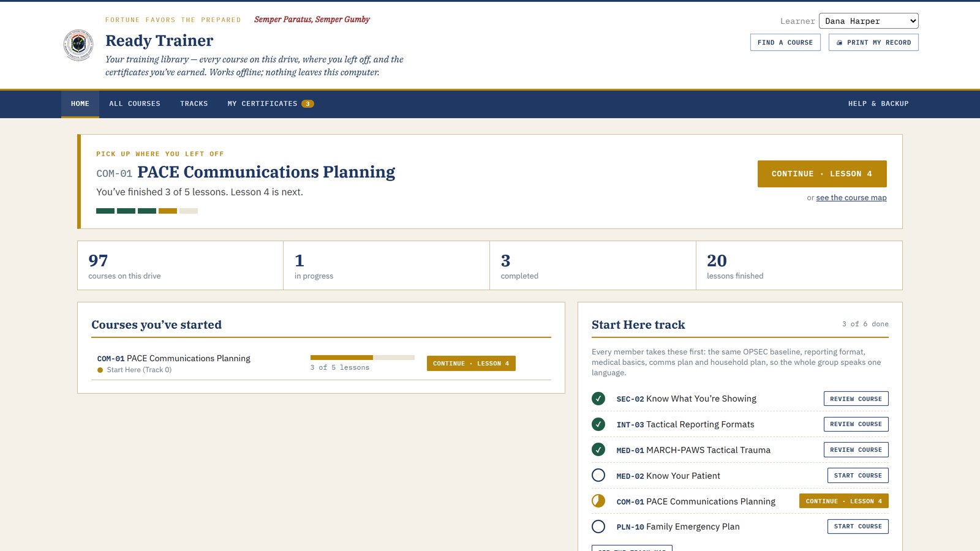This screenshot has height=551, width=980.
Task: Click the gold dot beside Start Here (Track 0)
Action: tap(100, 370)
